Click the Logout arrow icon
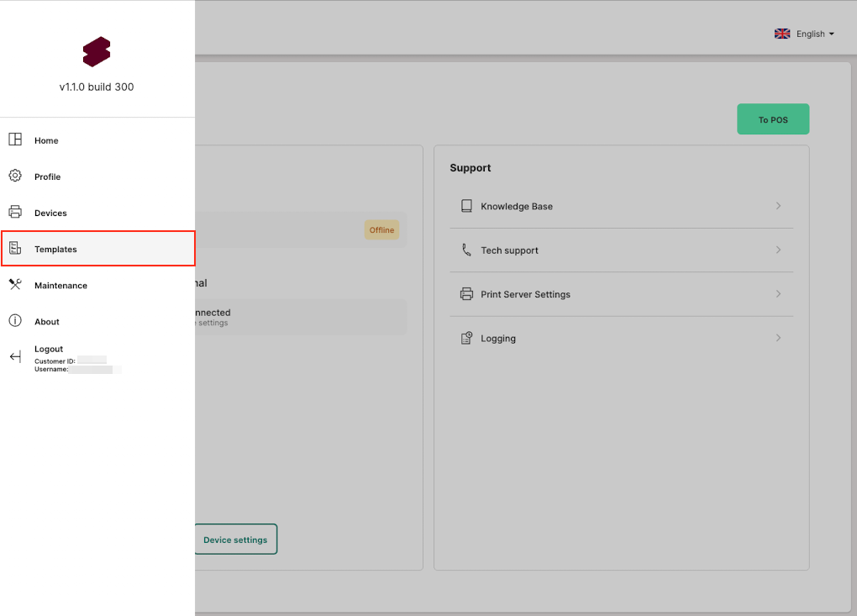This screenshot has width=857, height=616. (x=15, y=357)
